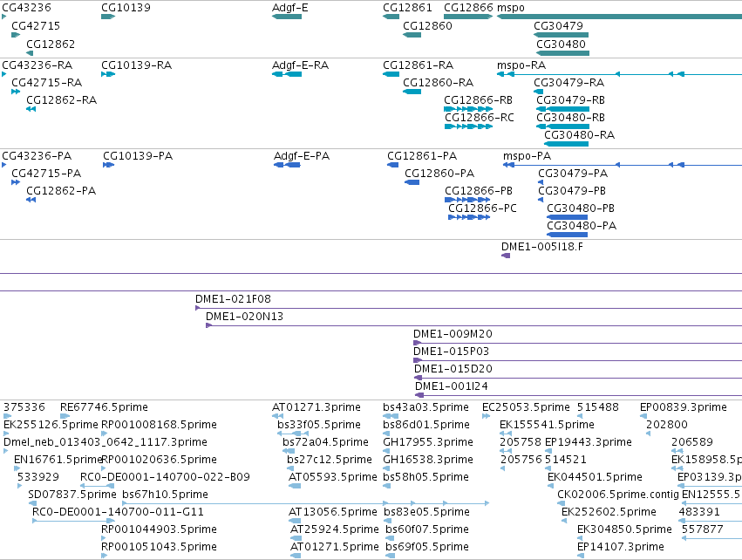This screenshot has width=742, height=560.
Task: Select the GH17955.3prime EST label
Action: pos(428,441)
